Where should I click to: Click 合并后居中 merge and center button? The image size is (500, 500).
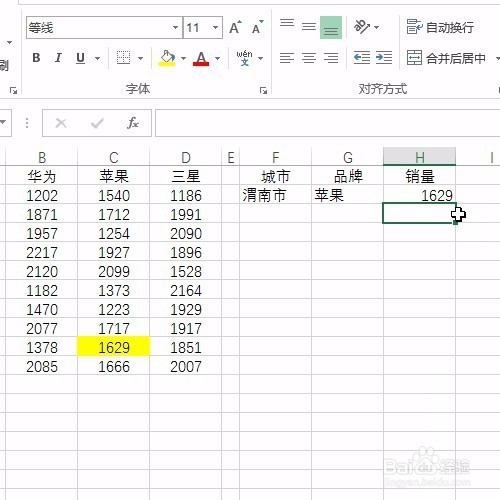(446, 58)
